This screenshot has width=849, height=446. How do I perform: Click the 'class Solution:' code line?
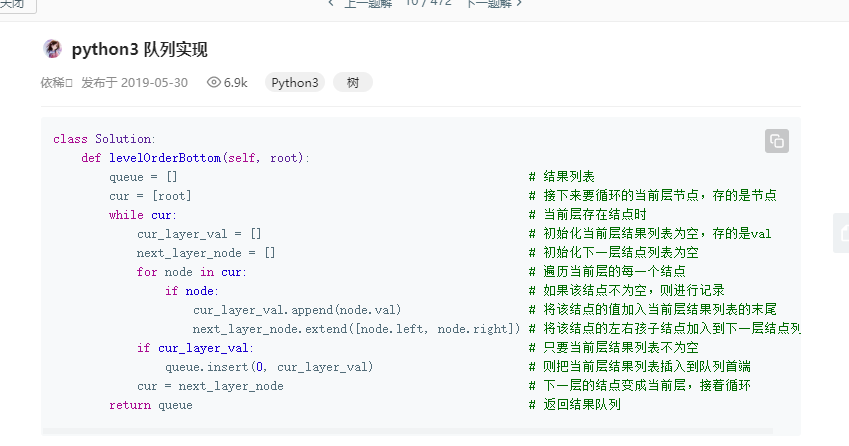pyautogui.click(x=104, y=139)
